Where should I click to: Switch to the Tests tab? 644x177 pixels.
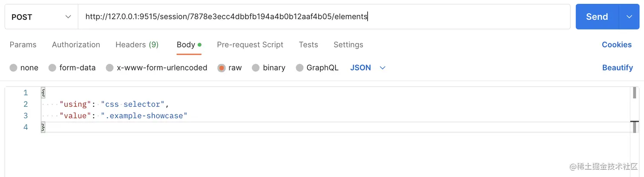pos(308,45)
